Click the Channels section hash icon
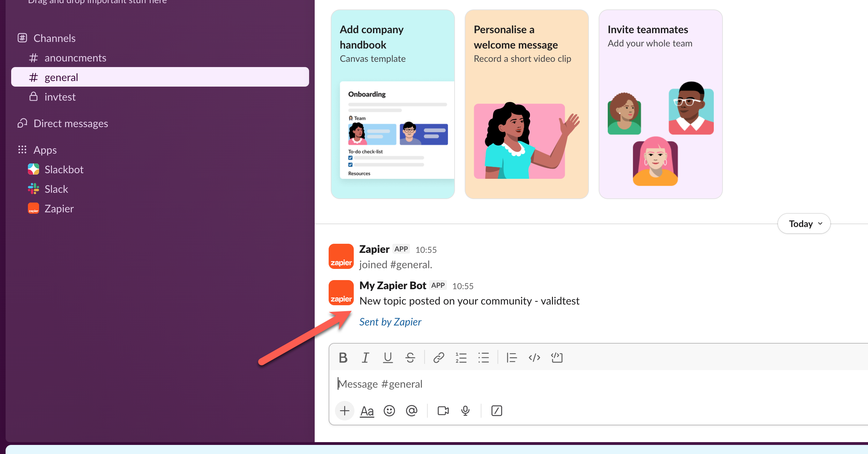868x454 pixels. 22,38
